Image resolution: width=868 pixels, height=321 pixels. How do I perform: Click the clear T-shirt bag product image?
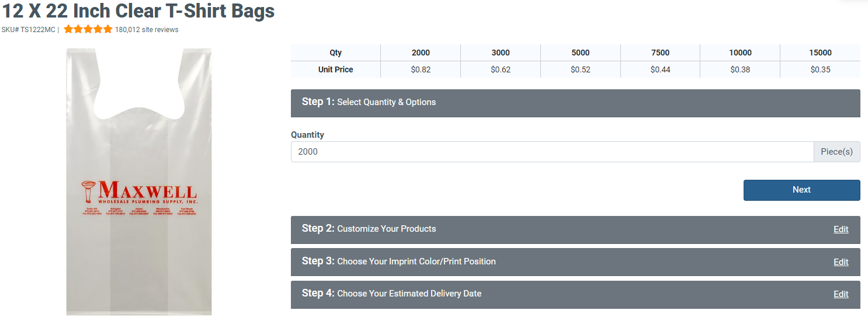click(139, 182)
